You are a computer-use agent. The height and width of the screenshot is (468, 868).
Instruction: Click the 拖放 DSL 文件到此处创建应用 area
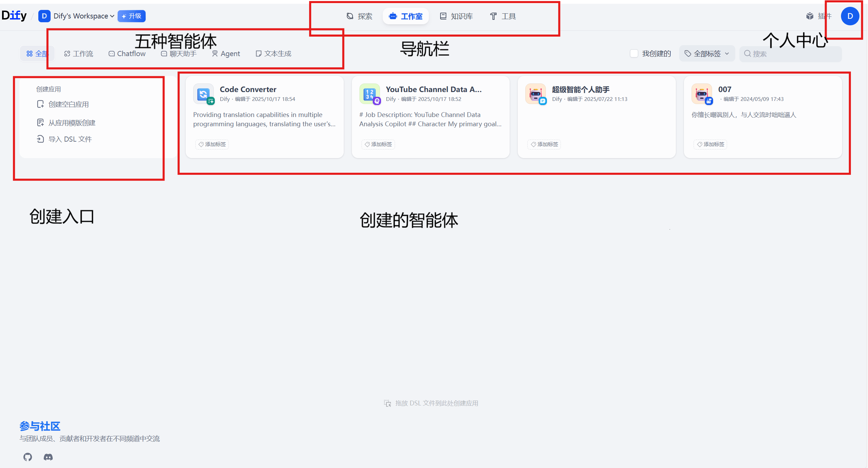pos(431,403)
